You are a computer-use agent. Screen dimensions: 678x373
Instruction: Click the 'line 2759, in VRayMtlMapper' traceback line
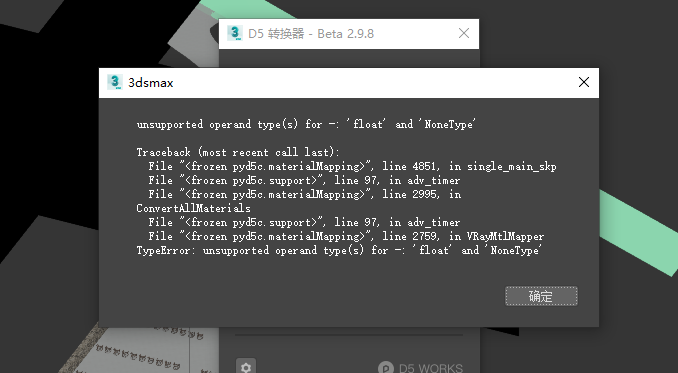(346, 236)
